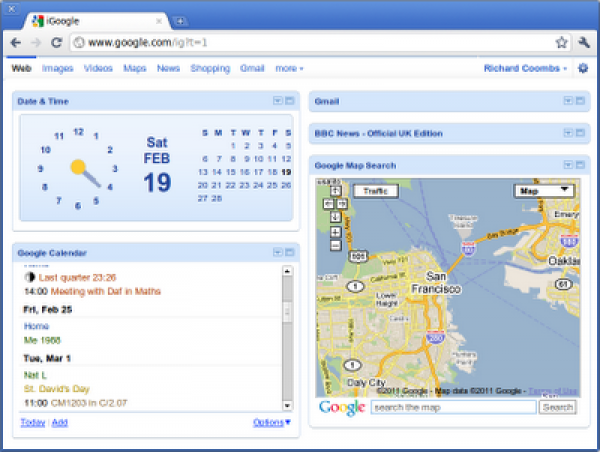Screen dimensions: 600x452
Task: Pan the map up with the arrow control
Action: click(x=336, y=191)
